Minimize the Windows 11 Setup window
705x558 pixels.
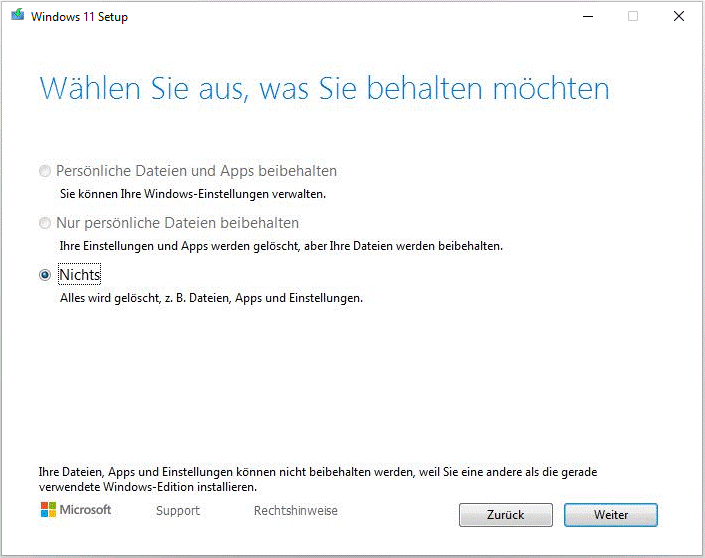(x=588, y=17)
